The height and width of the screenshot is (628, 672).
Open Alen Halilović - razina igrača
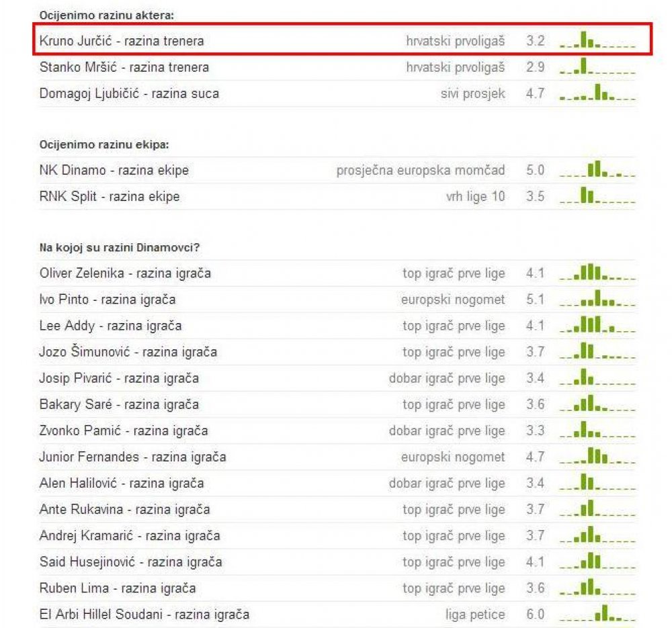122,483
